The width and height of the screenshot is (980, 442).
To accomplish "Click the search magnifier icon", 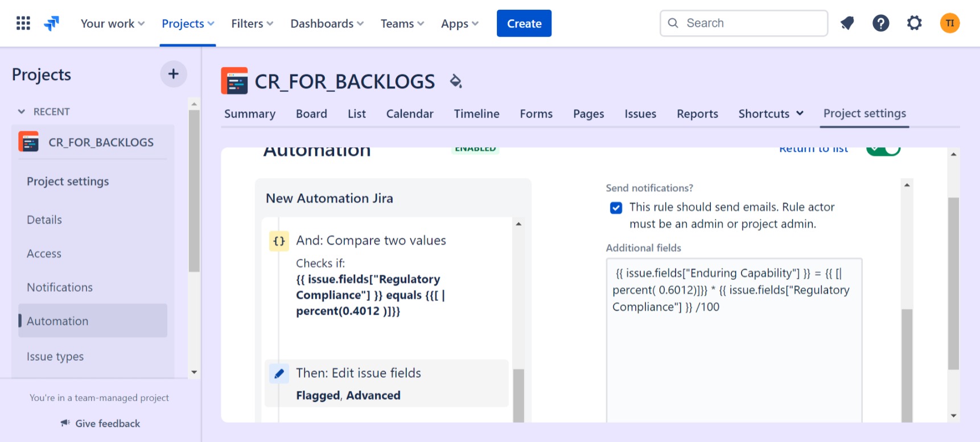I will pyautogui.click(x=673, y=23).
